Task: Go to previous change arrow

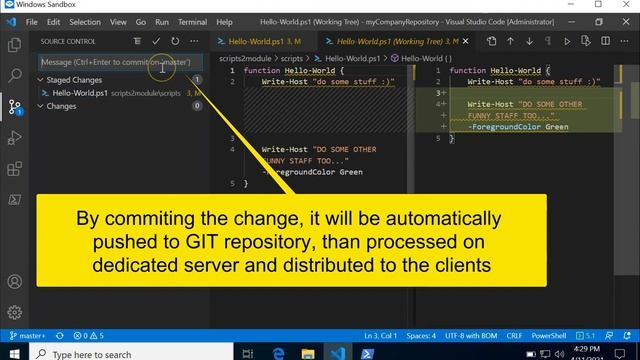Action: click(510, 41)
